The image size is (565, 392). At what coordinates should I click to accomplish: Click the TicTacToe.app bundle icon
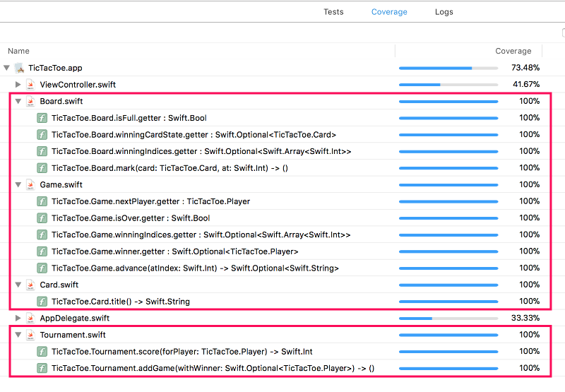(19, 68)
